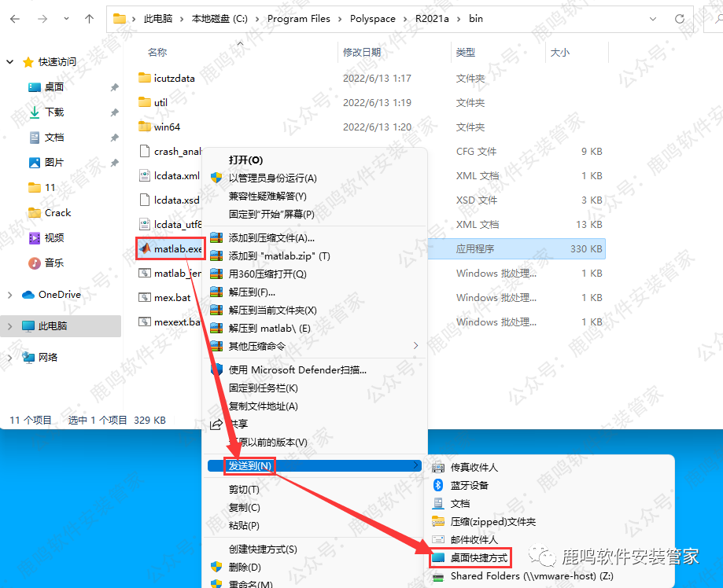723x588 pixels.
Task: Open the Crack folder in sidebar
Action: click(x=57, y=213)
